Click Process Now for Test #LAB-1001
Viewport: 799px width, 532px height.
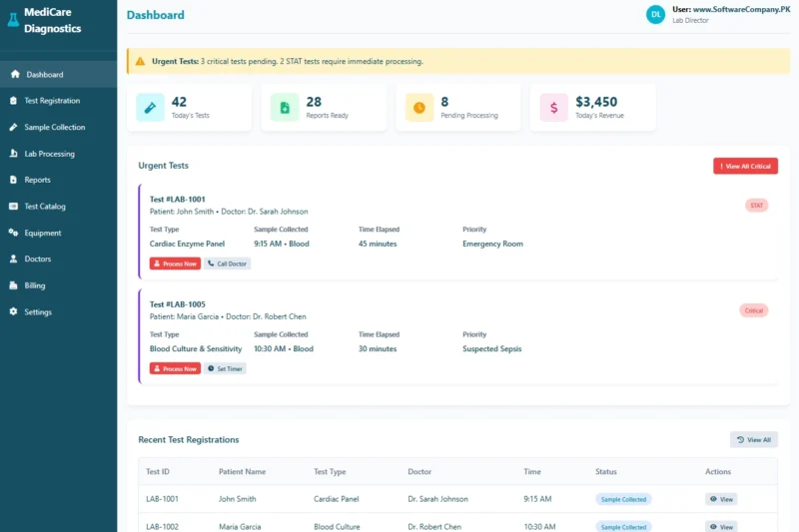175,264
